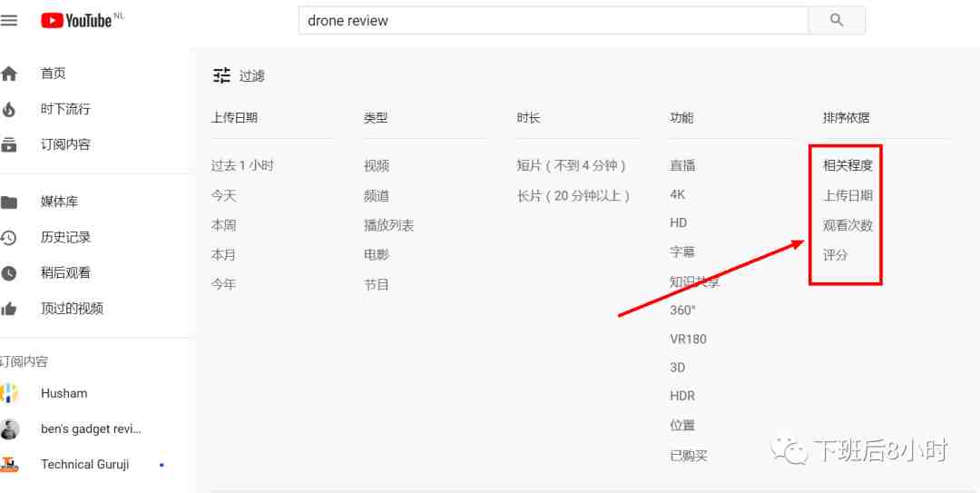This screenshot has width=980, height=493.
Task: Filter by 360° feature
Action: [x=682, y=311]
